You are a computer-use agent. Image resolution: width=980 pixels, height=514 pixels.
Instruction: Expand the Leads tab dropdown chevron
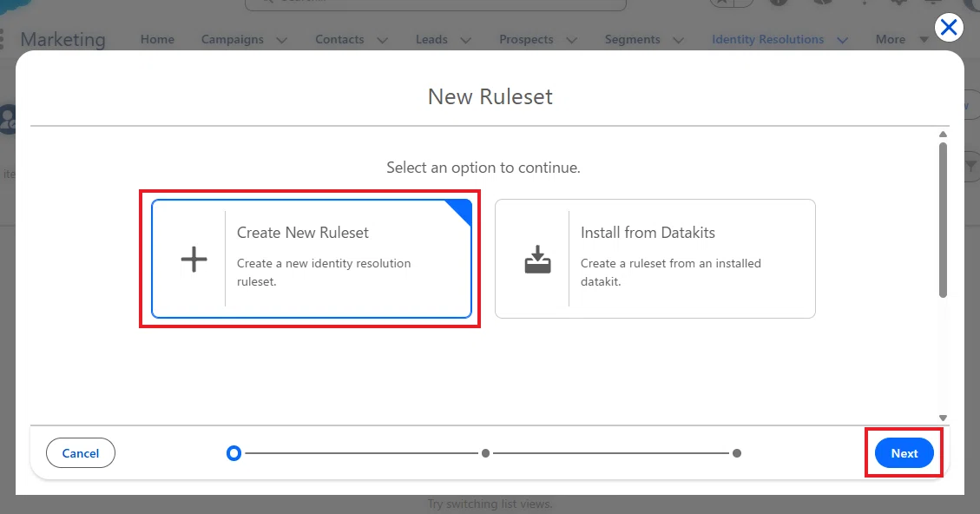(465, 40)
